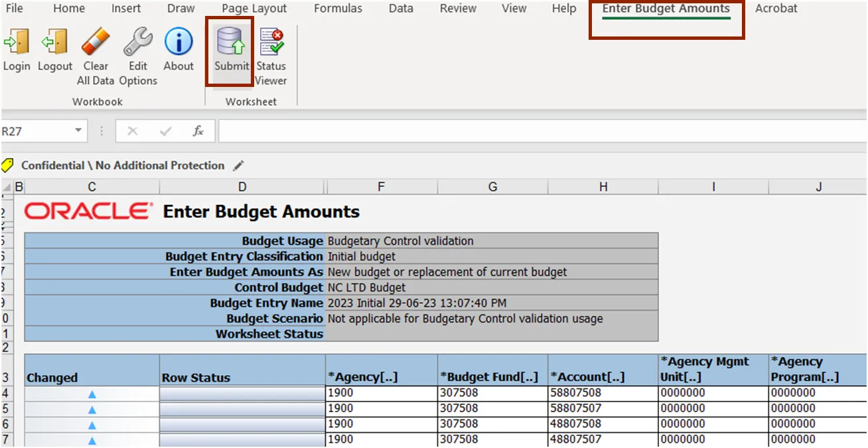This screenshot has width=868, height=448.
Task: Select column header G
Action: pyautogui.click(x=492, y=187)
